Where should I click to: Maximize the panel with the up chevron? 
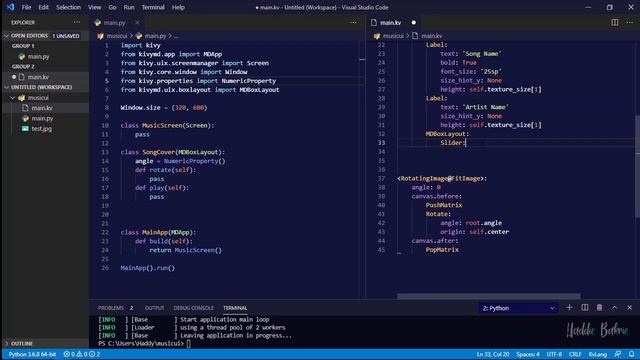click(x=615, y=308)
